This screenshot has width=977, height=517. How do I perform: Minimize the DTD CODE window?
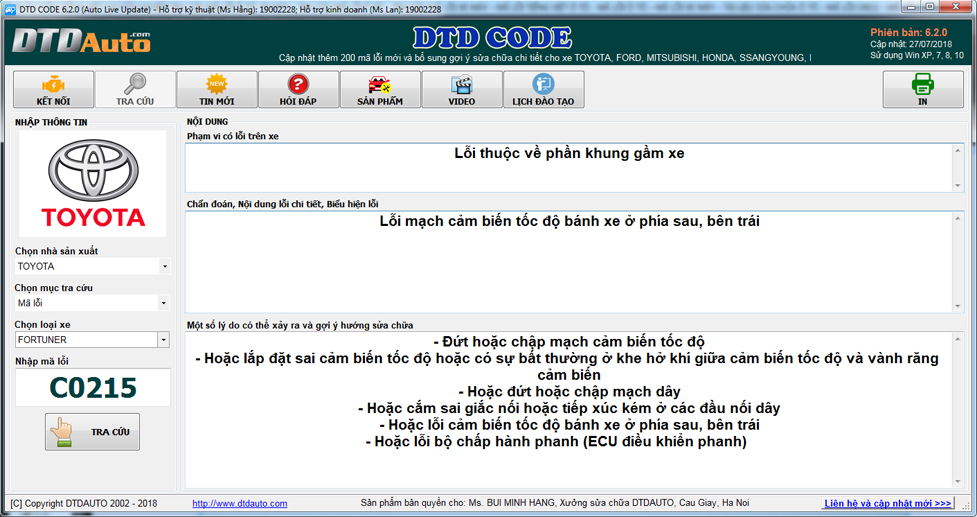[x=912, y=7]
